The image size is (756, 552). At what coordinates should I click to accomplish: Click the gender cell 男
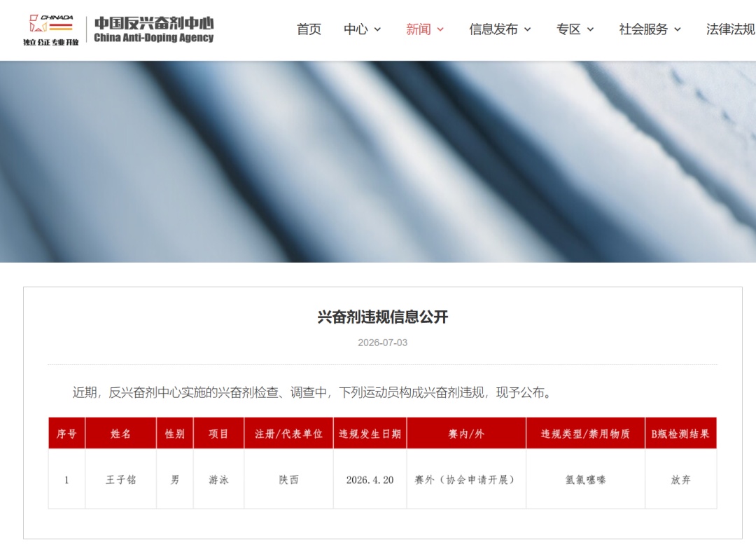pyautogui.click(x=175, y=480)
